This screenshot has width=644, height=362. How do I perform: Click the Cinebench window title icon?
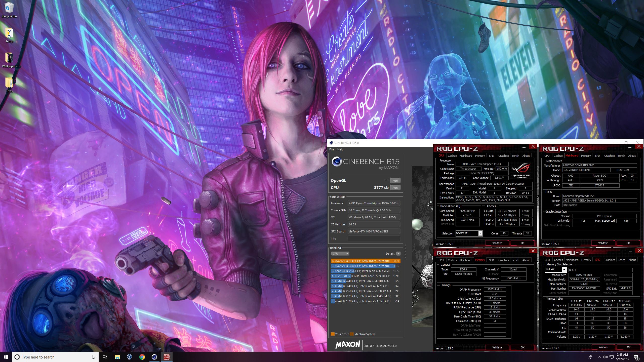coord(331,143)
